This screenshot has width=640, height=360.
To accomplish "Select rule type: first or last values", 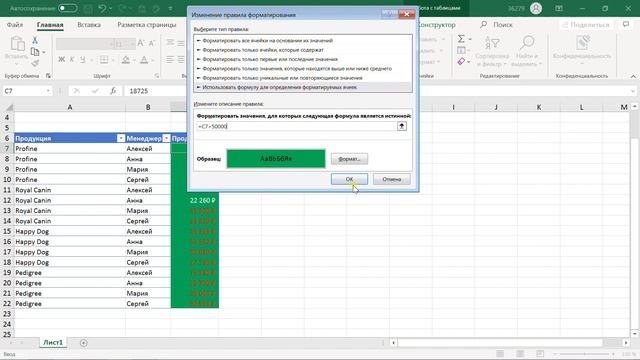I will click(x=303, y=59).
